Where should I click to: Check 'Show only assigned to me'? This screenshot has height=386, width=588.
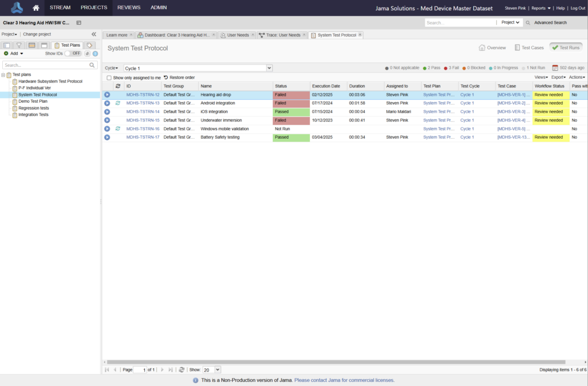click(x=109, y=78)
